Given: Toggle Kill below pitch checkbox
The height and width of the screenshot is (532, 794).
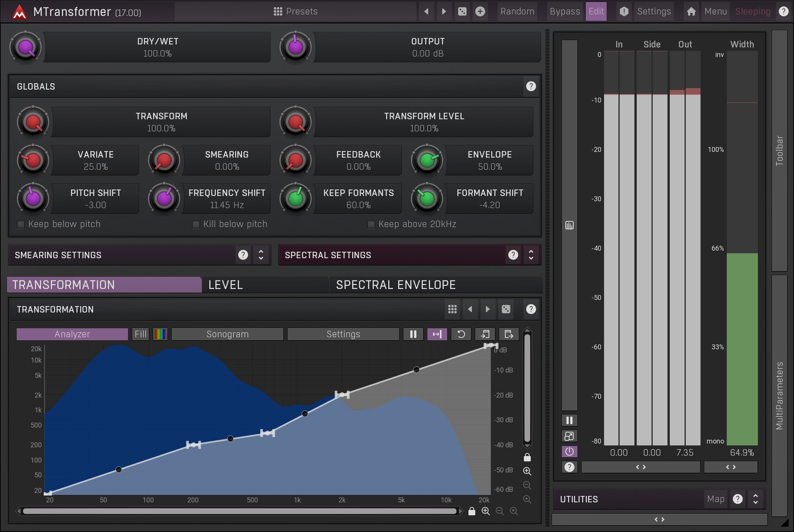Looking at the screenshot, I should point(196,224).
